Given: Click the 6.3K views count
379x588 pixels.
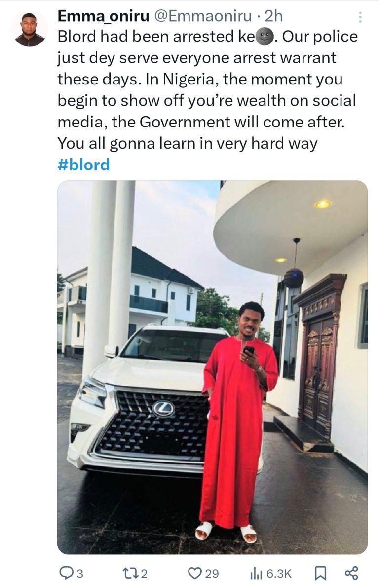Looking at the screenshot, I should pyautogui.click(x=279, y=574).
